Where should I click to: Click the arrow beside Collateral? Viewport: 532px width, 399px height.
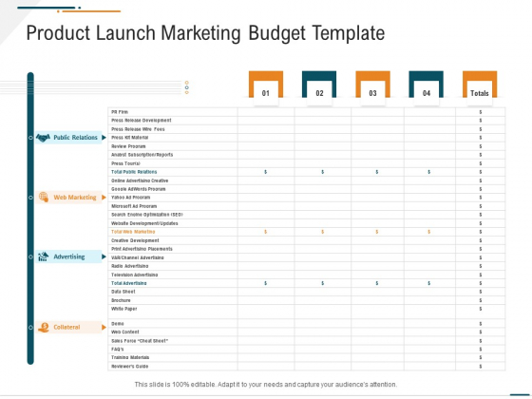coord(104,327)
